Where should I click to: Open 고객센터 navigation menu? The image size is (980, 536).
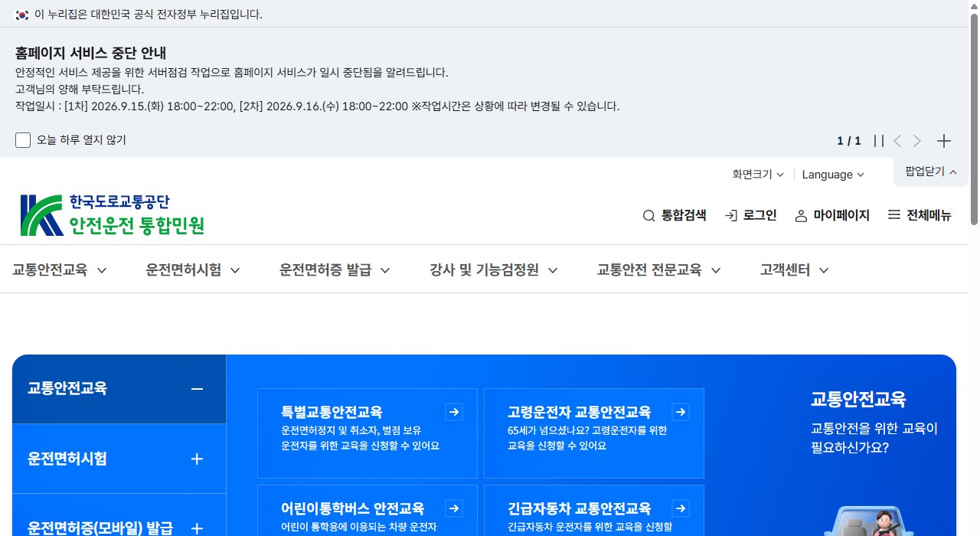795,270
